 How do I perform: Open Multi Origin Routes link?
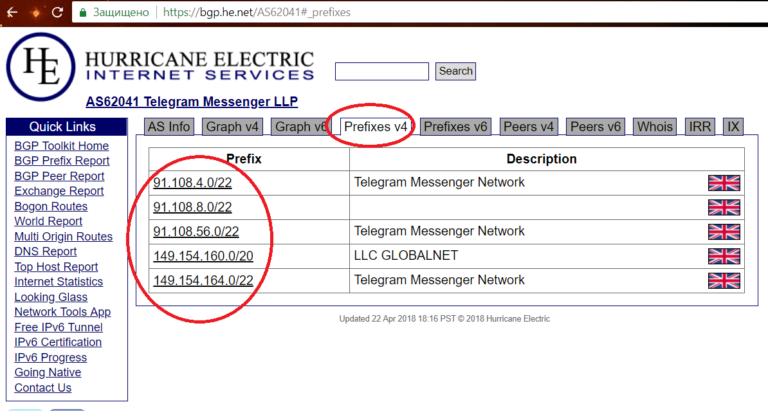pyautogui.click(x=63, y=237)
